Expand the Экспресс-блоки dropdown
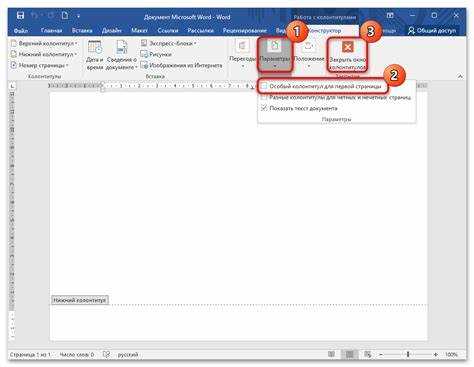Viewport: 474px width, 367px height. (x=168, y=43)
